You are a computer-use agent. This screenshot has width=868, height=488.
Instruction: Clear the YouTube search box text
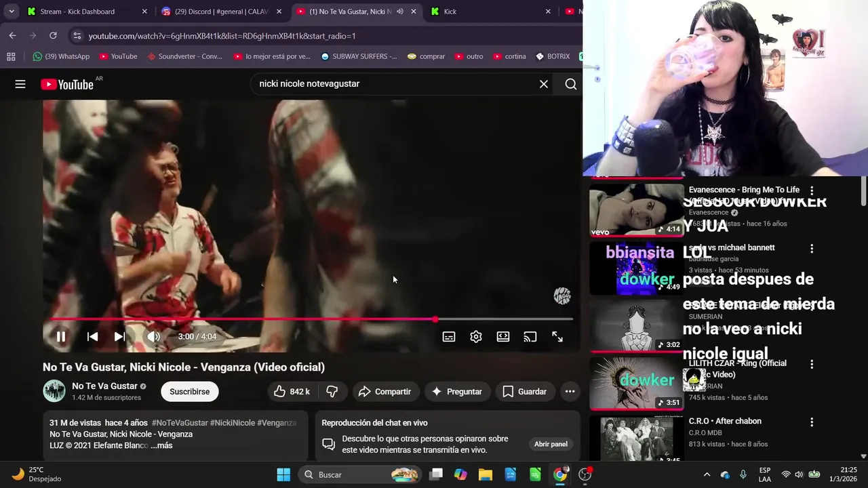click(543, 84)
